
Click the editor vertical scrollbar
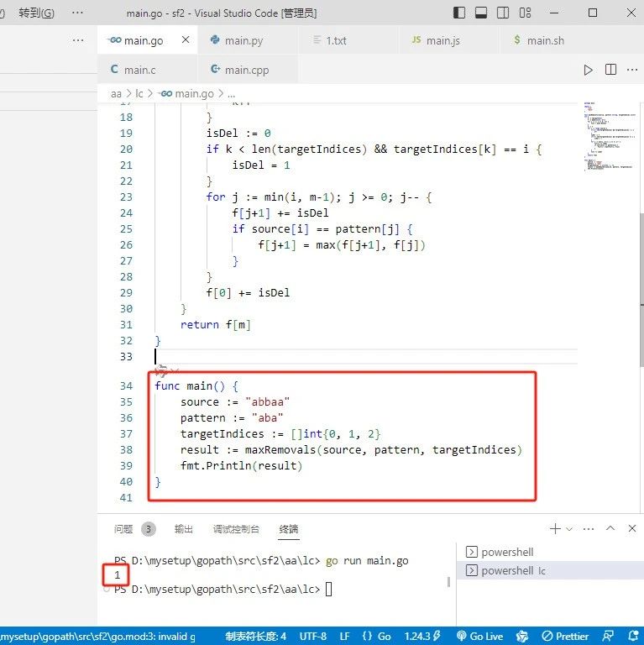(x=641, y=290)
